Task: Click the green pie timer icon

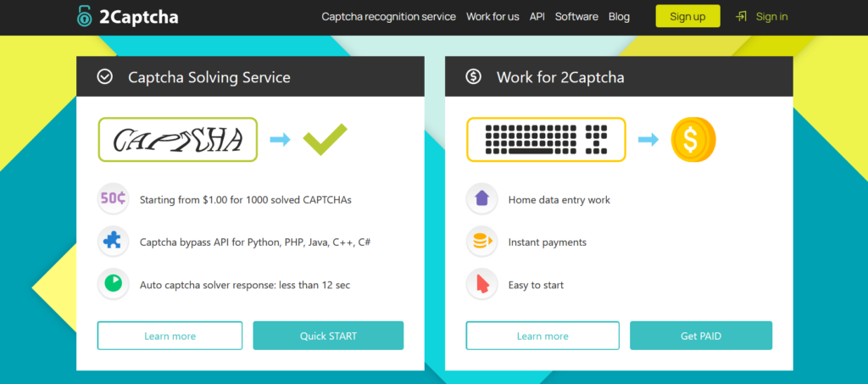Action: tap(114, 285)
